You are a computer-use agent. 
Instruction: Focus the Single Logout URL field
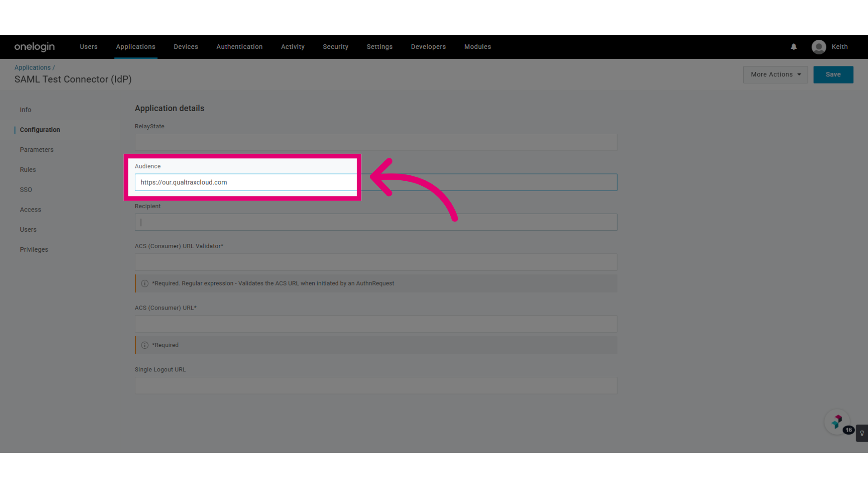click(376, 385)
